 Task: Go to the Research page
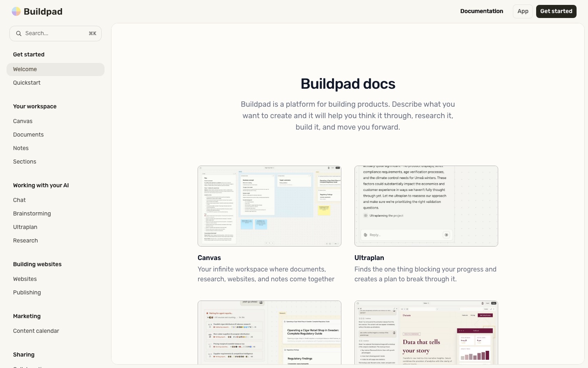point(25,241)
